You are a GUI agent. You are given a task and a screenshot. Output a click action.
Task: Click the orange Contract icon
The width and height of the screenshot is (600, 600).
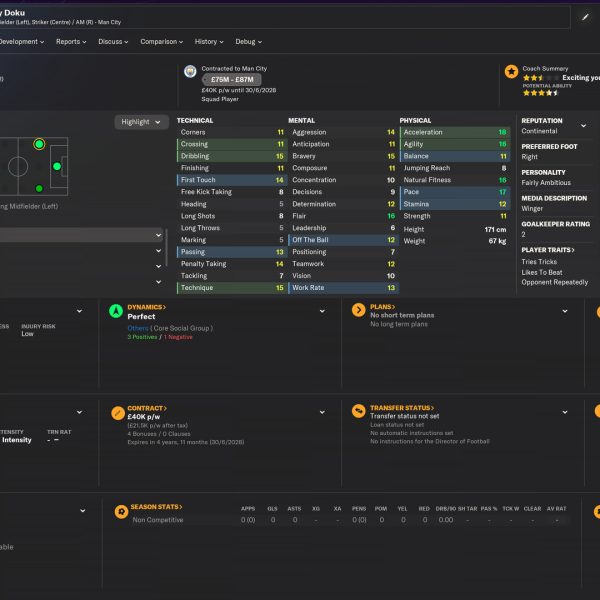(118, 413)
